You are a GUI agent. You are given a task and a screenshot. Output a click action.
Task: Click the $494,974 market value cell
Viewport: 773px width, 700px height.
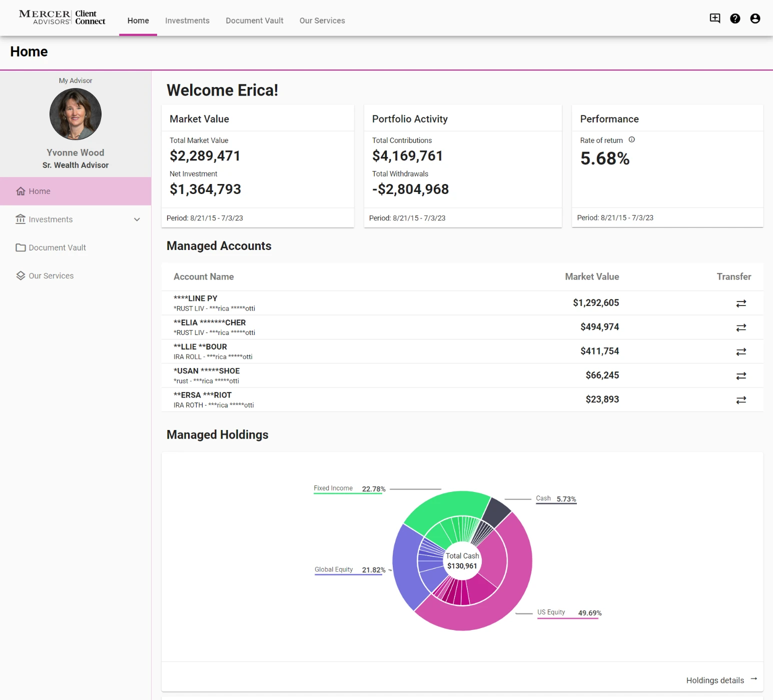coord(599,327)
